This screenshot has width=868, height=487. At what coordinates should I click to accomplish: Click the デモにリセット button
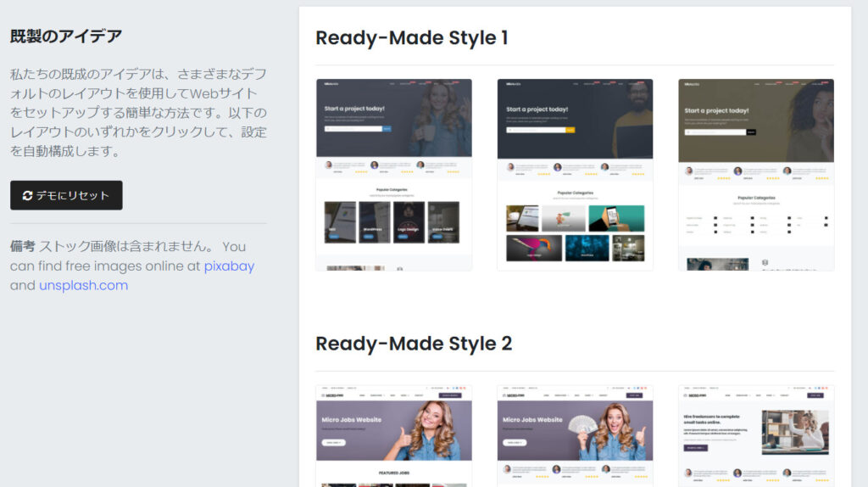click(66, 195)
